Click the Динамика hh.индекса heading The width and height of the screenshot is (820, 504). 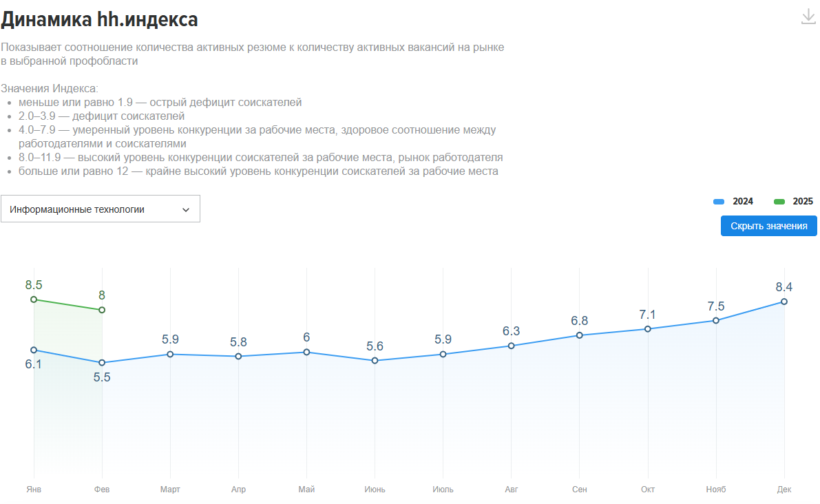click(99, 19)
